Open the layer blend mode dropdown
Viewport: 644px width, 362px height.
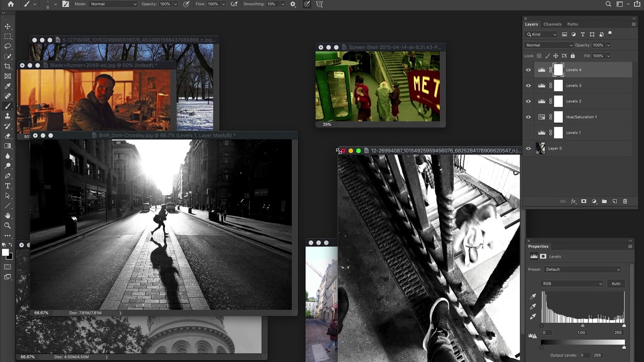click(548, 45)
